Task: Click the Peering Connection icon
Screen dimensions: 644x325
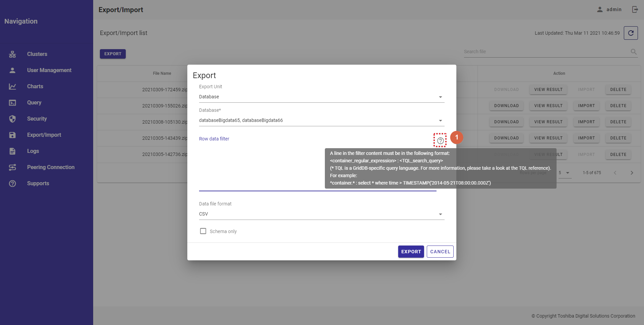Action: pyautogui.click(x=12, y=167)
